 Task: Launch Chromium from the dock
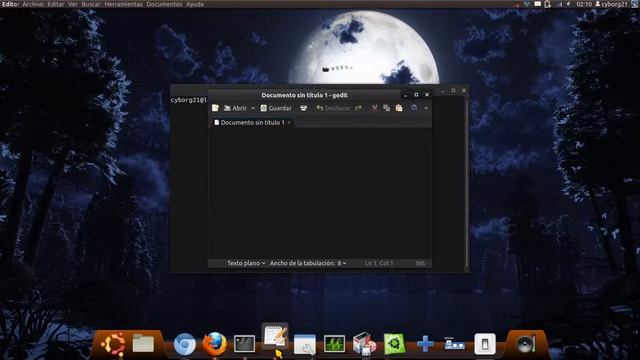[184, 344]
